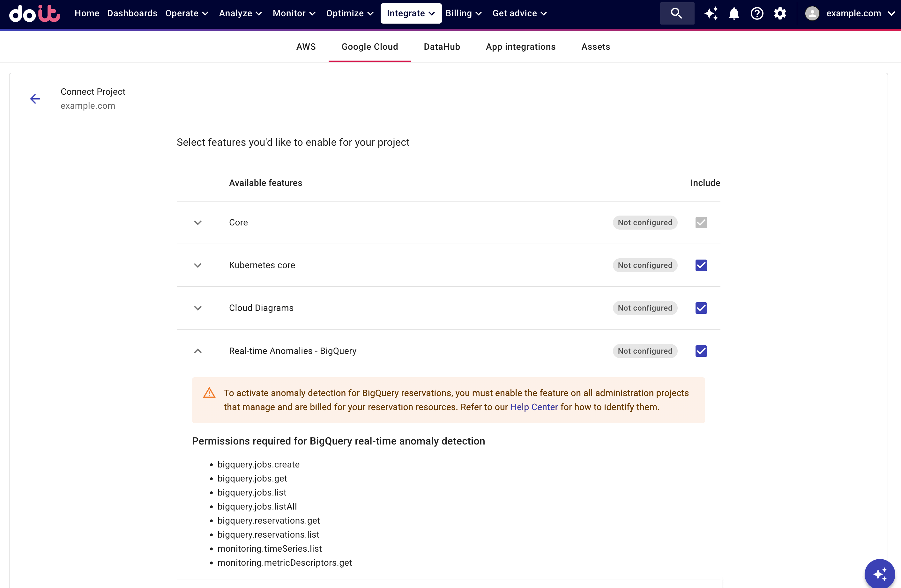Viewport: 901px width, 588px height.
Task: Select the DataHub tab
Action: coord(442,47)
